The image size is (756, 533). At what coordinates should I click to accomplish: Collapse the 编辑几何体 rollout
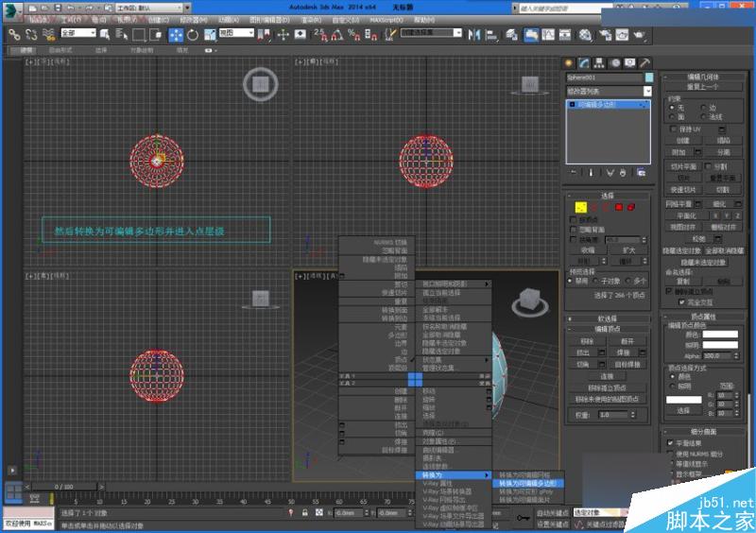pos(702,77)
